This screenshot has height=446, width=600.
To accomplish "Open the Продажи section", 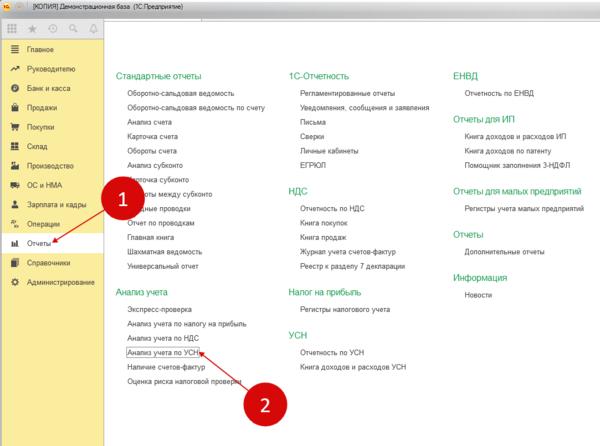I will pyautogui.click(x=42, y=108).
